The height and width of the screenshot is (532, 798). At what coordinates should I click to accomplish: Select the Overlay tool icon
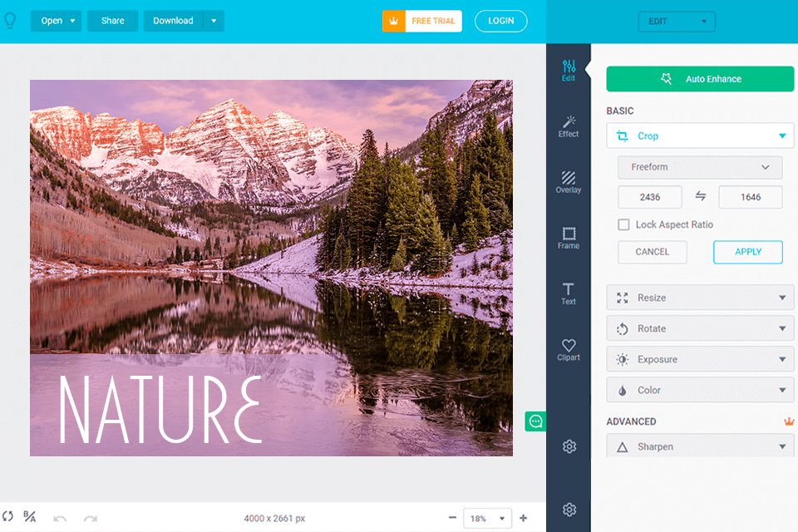569,182
